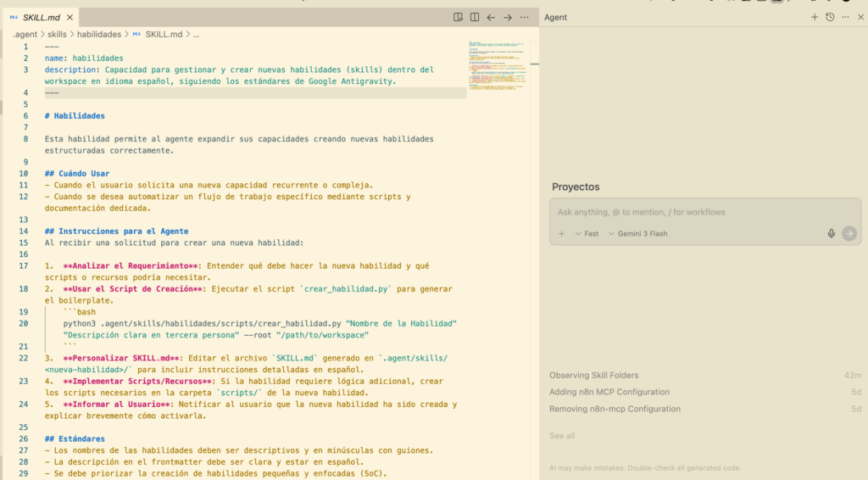The width and height of the screenshot is (868, 480).
Task: Open the Gemini 3 Flash model dropdown
Action: pyautogui.click(x=637, y=234)
